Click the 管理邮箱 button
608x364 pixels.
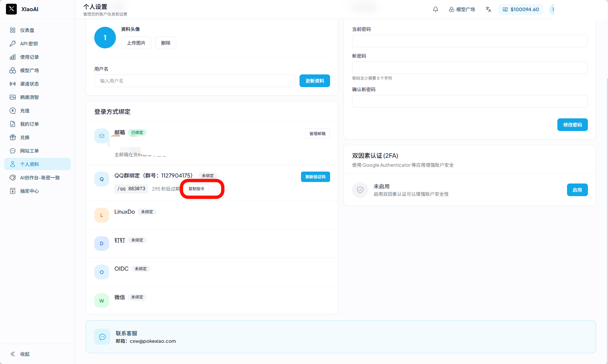pos(317,134)
